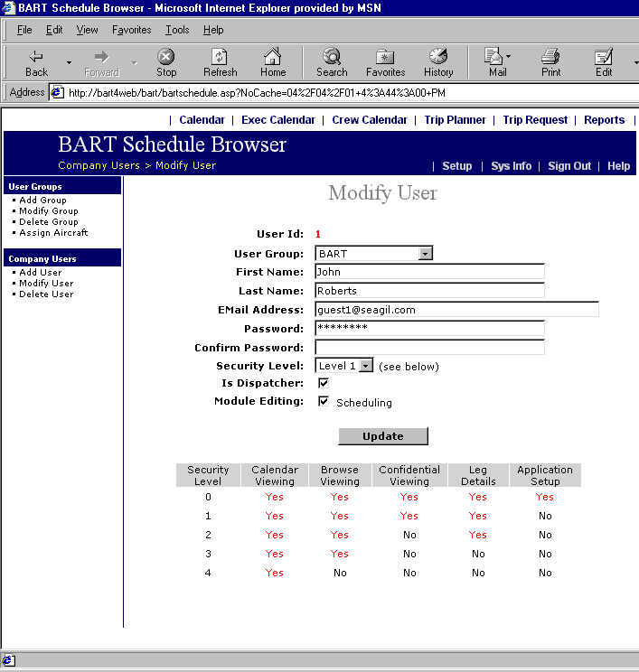This screenshot has height=672, width=639.
Task: Open the Back button history dropdown arrow
Action: pyautogui.click(x=69, y=62)
